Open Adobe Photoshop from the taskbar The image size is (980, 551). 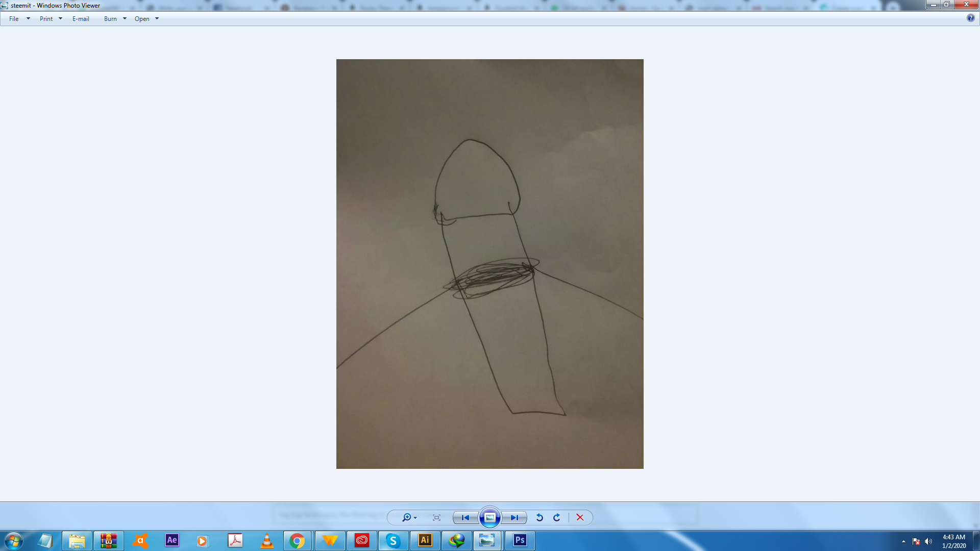coord(520,540)
